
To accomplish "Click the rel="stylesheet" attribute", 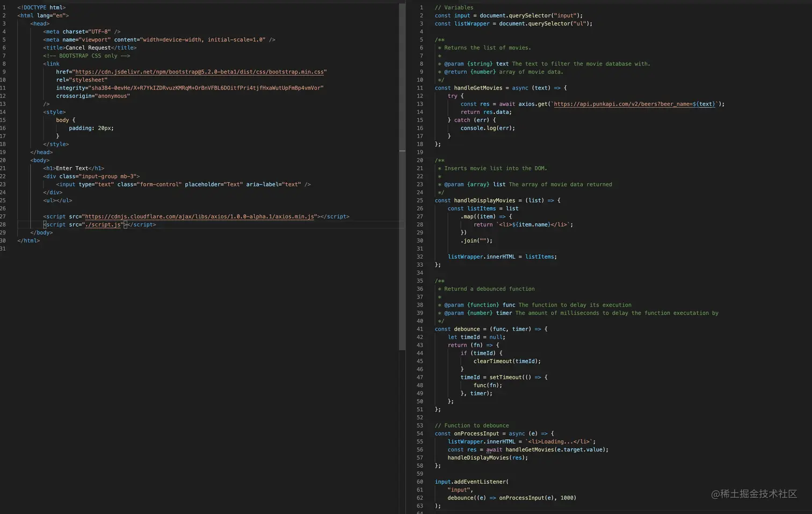I will point(82,80).
